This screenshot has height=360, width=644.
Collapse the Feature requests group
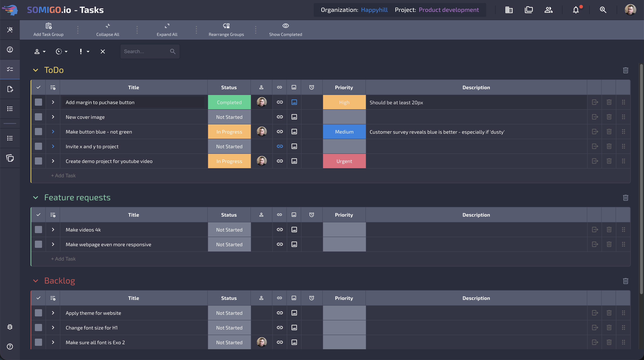[36, 197]
